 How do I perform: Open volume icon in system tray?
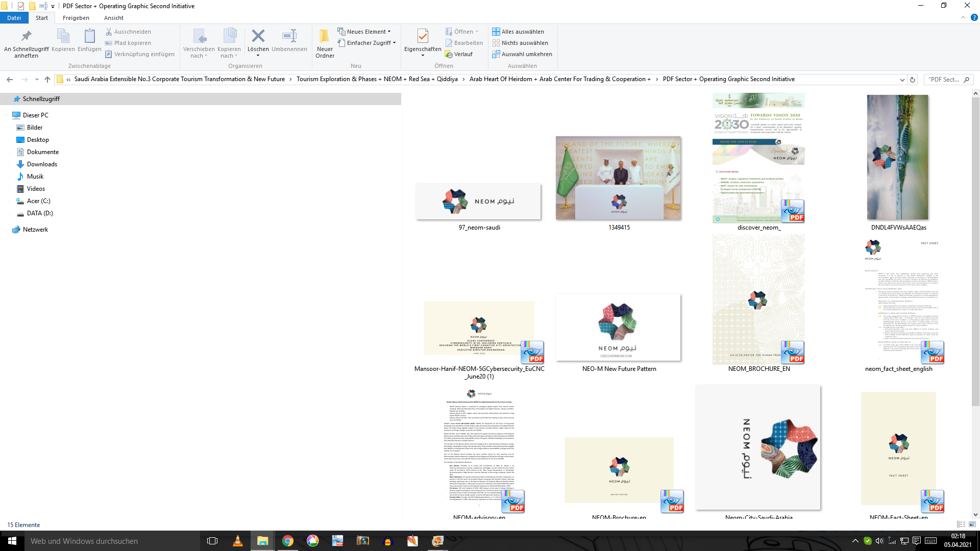coord(879,541)
